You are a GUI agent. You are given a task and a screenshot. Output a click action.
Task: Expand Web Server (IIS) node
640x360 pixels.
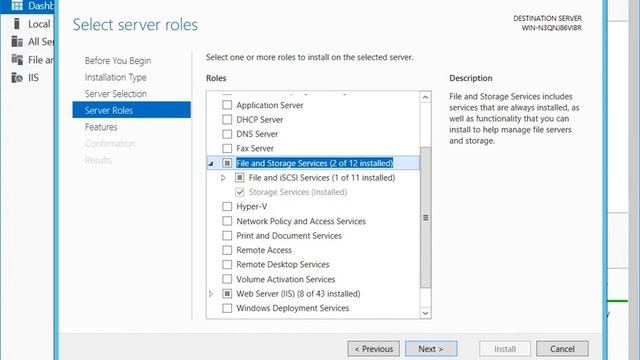[x=211, y=293]
